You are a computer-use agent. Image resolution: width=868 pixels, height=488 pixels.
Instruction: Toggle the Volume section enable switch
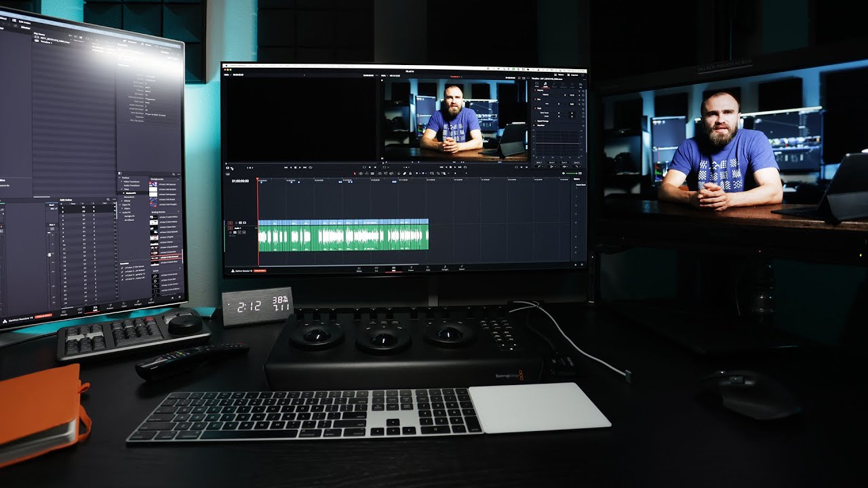pyautogui.click(x=535, y=90)
